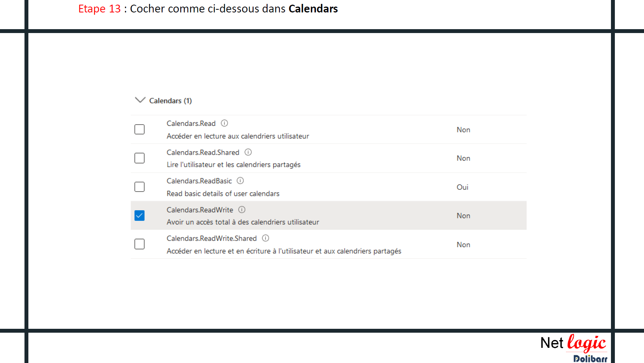Click the 'Etape 13' slide heading
Image resolution: width=644 pixels, height=363 pixels.
(x=208, y=9)
